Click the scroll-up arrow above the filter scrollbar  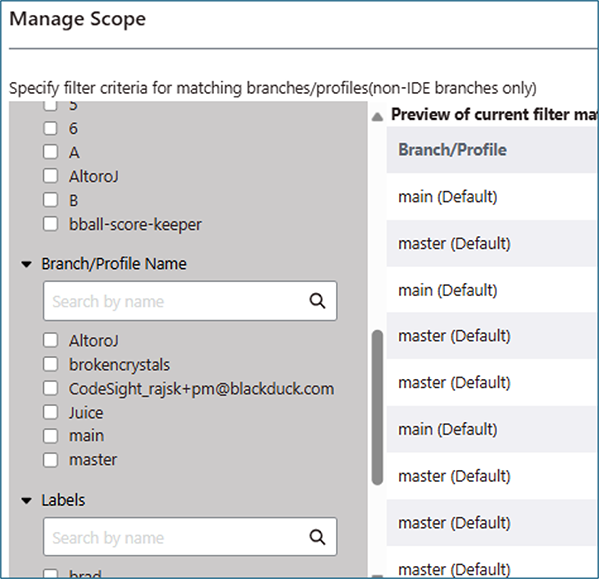coord(377,116)
